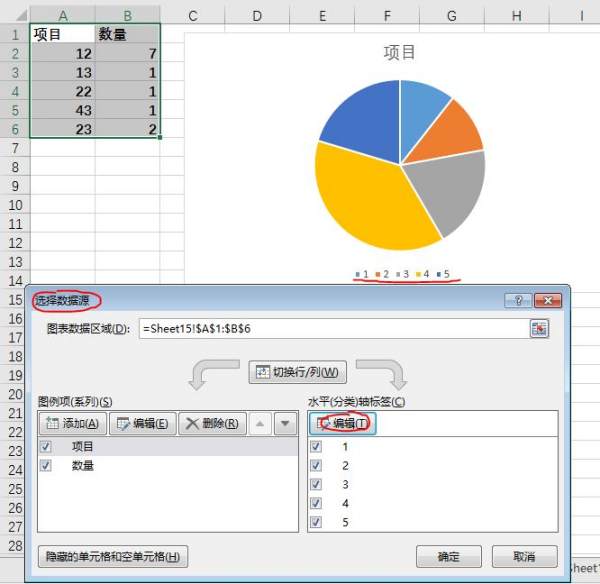Confirm with the 确定 button
Screen dimensions: 600x584
click(448, 556)
